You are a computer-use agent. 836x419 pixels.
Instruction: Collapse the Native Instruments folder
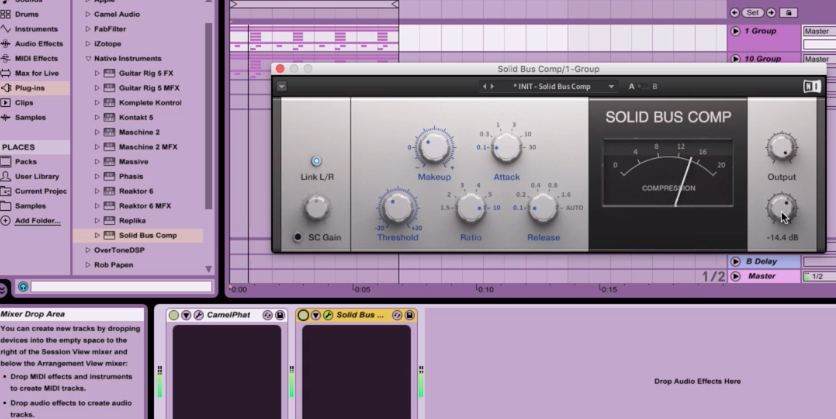click(x=88, y=59)
